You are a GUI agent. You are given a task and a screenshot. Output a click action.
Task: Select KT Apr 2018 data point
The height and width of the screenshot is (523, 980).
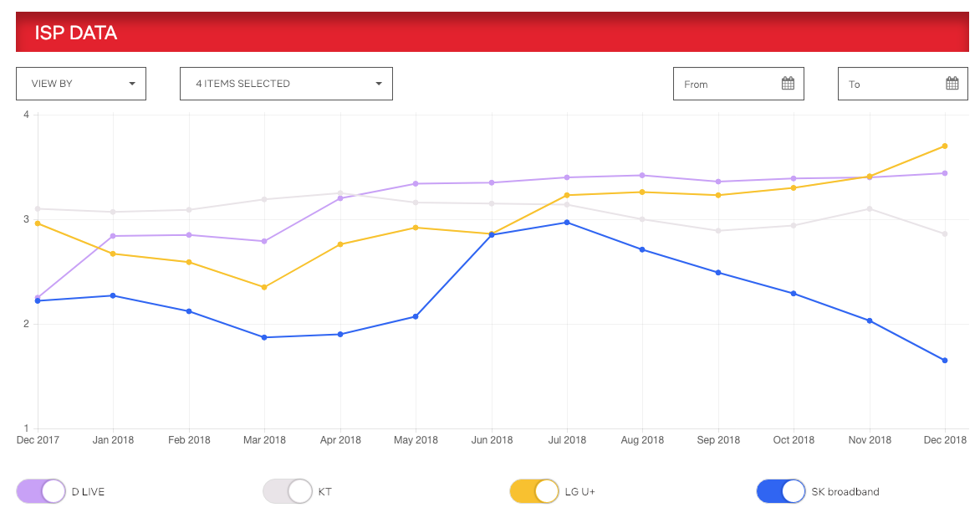(x=340, y=193)
